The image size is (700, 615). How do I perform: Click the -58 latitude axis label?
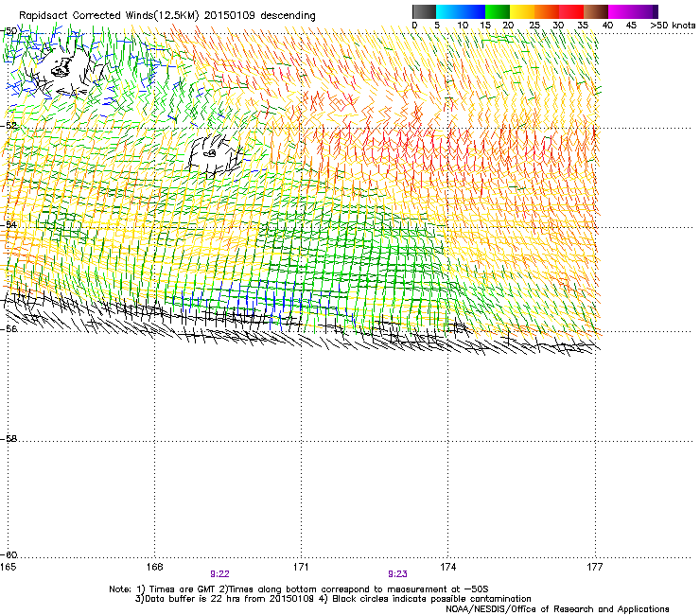[9, 439]
